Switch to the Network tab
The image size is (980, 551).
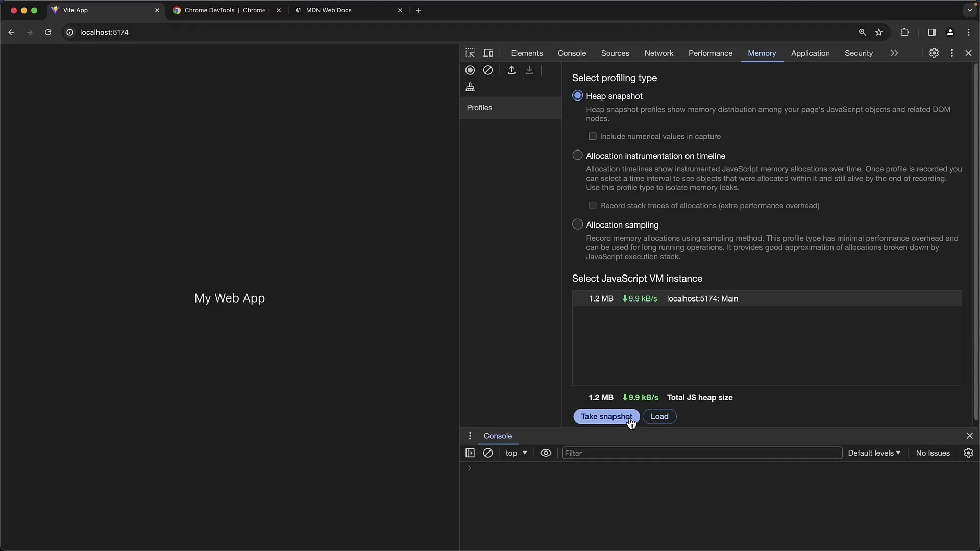point(659,53)
